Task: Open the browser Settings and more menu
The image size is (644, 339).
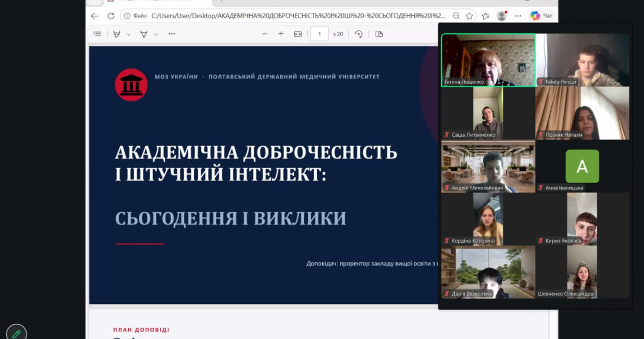Action: [518, 16]
